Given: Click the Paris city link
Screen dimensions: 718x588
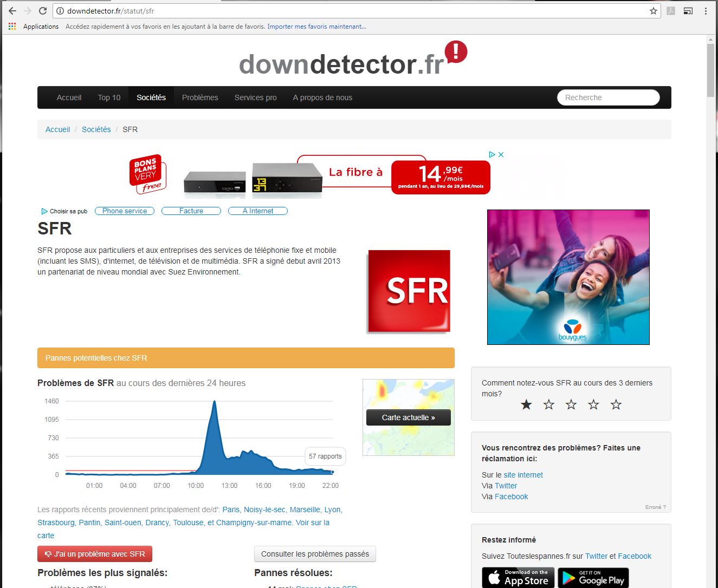Looking at the screenshot, I should point(231,509).
